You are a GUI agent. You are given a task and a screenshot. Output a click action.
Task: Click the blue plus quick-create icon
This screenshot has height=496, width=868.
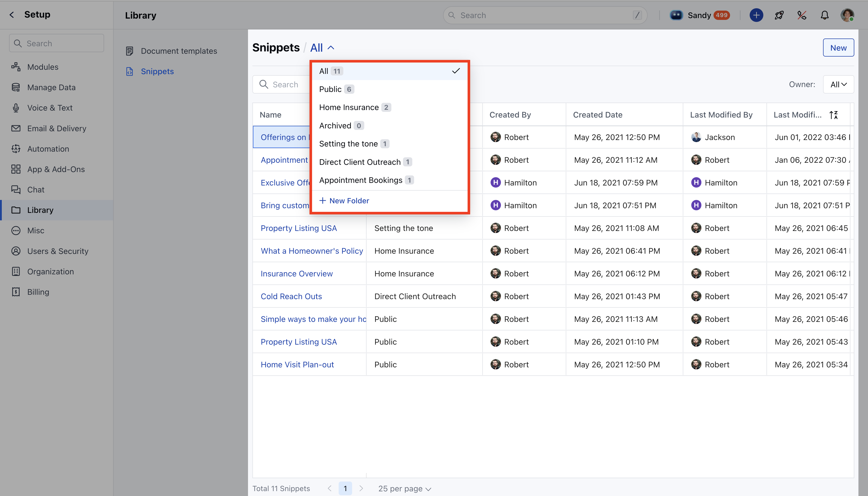click(756, 15)
